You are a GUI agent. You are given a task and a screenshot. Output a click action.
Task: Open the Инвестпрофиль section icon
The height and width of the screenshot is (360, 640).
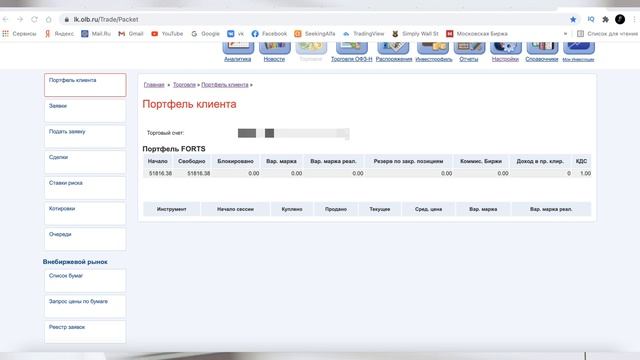pyautogui.click(x=433, y=48)
